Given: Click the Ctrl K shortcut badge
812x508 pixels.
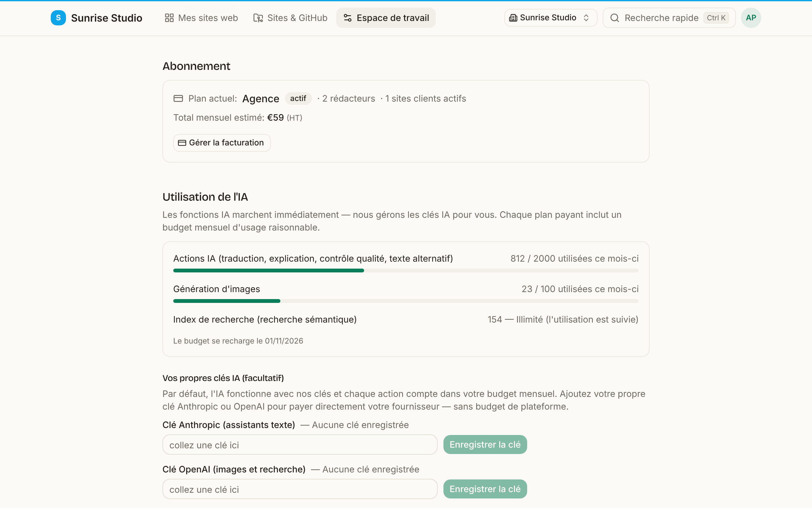Looking at the screenshot, I should pos(716,18).
